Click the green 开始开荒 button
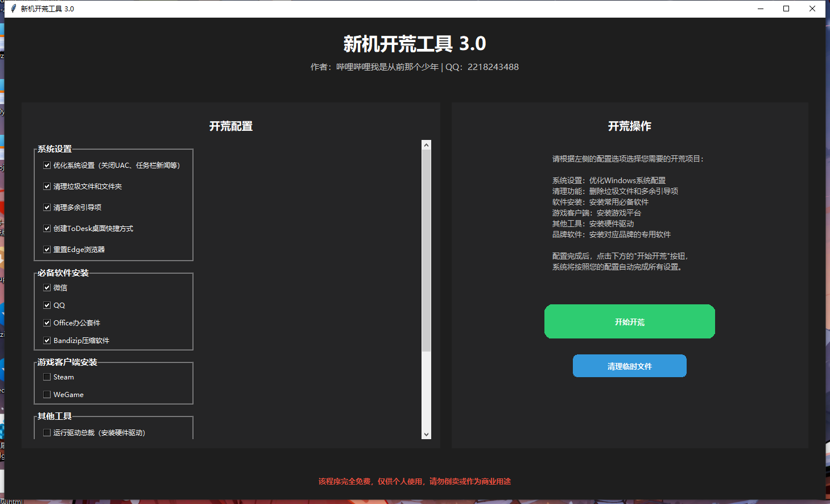 [x=629, y=321]
